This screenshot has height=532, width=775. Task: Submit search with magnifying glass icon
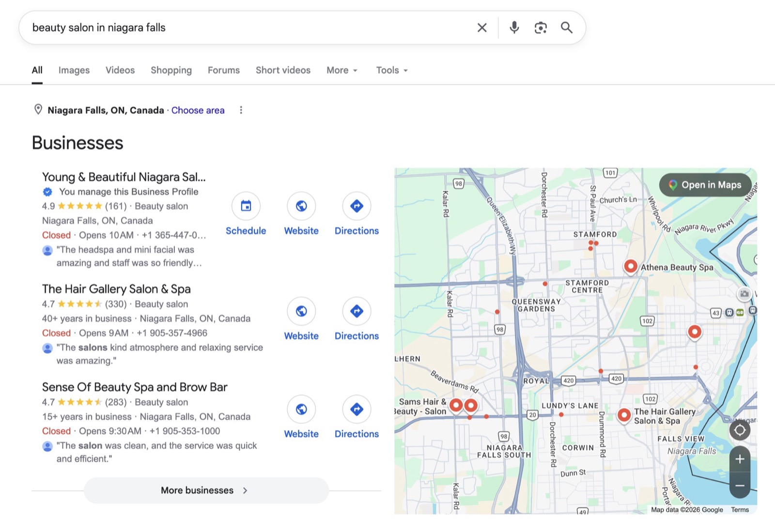[567, 28]
